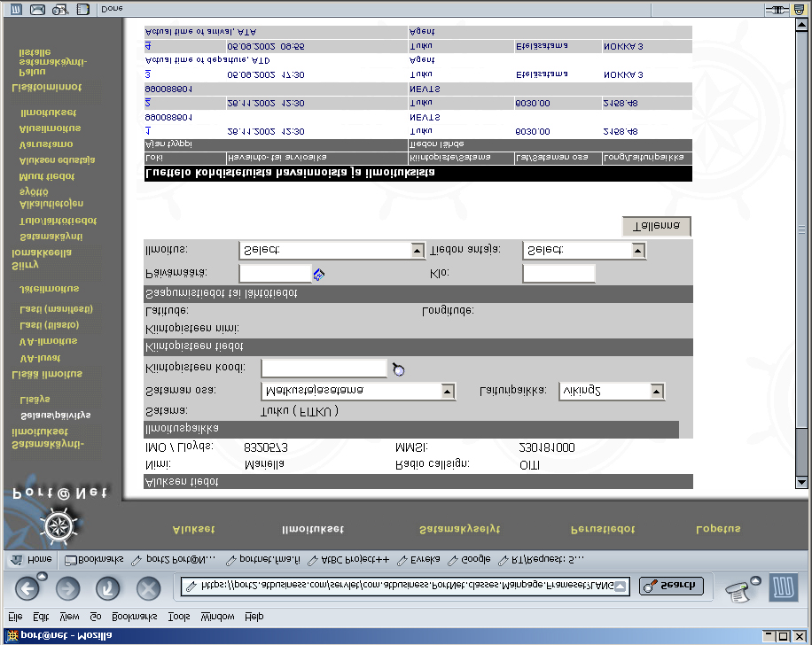Click the Search button next to the URL bar
The height and width of the screenshot is (645, 812).
671,586
